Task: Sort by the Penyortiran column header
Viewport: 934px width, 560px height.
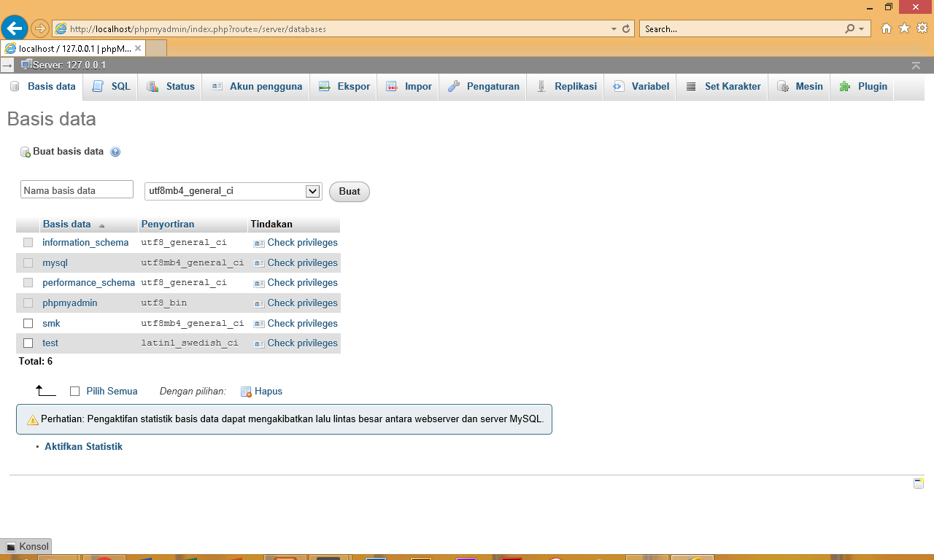Action: pos(168,225)
